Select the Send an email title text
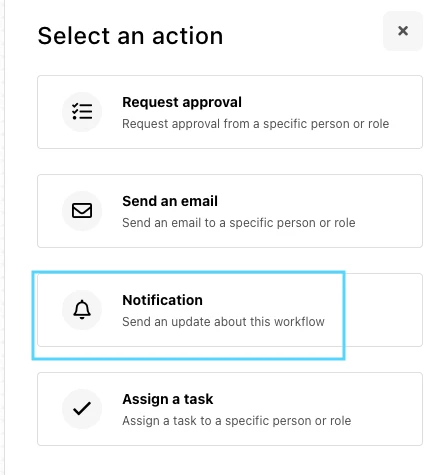Viewport: 437px width, 475px height. point(170,201)
